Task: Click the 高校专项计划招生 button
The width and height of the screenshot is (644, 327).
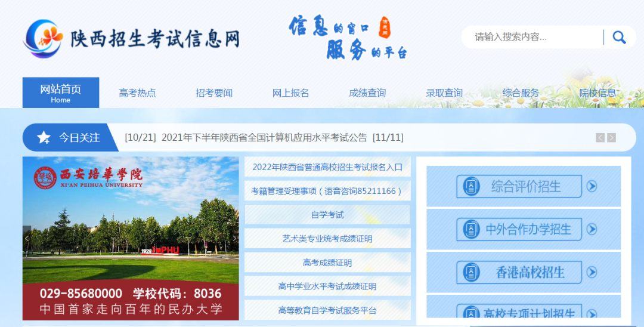Action: pyautogui.click(x=519, y=311)
